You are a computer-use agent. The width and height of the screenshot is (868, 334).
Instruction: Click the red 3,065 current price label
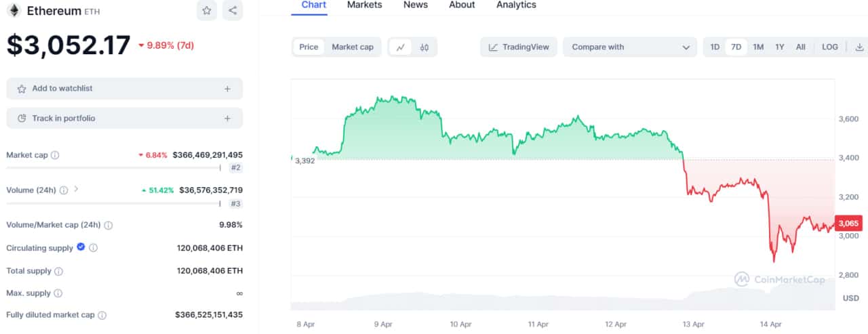click(848, 224)
